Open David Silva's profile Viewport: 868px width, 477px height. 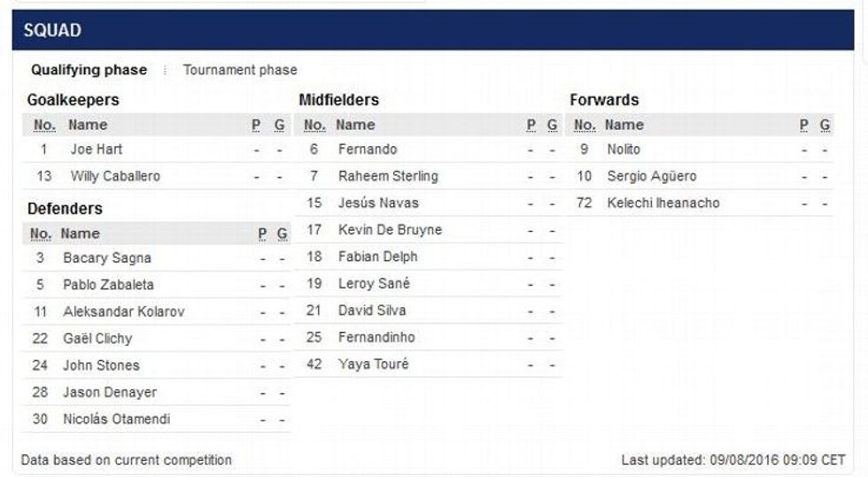pyautogui.click(x=372, y=311)
